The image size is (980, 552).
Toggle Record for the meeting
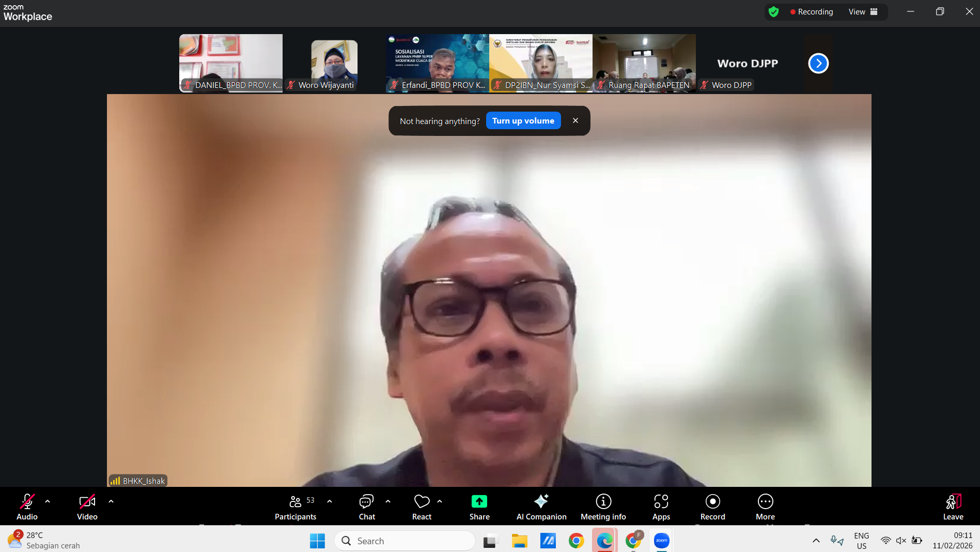tap(712, 507)
